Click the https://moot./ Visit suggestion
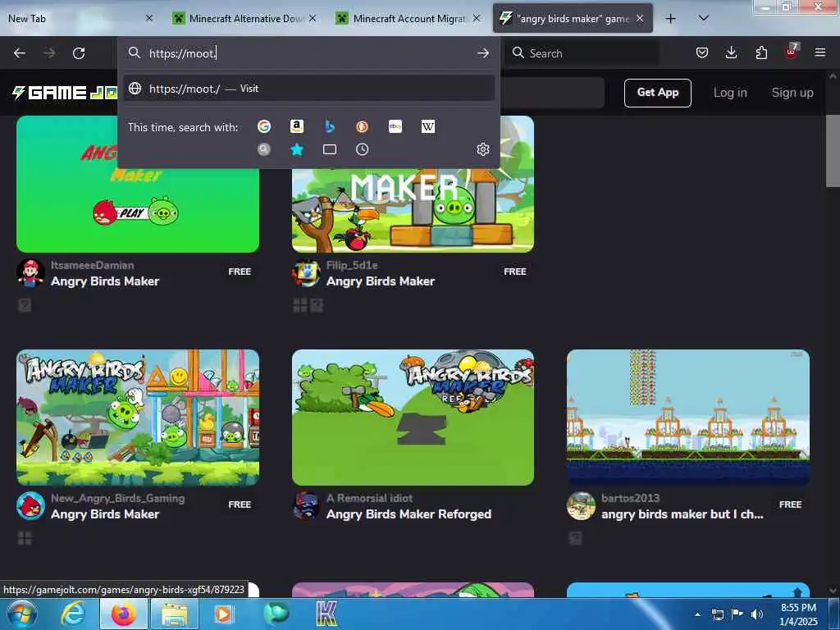The image size is (840, 630). click(x=308, y=89)
